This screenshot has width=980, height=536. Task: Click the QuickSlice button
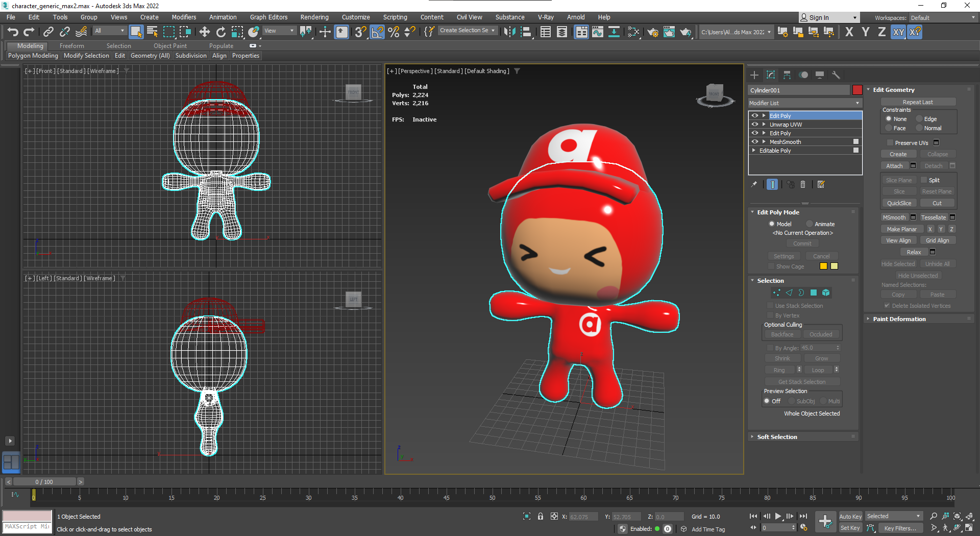tap(899, 203)
